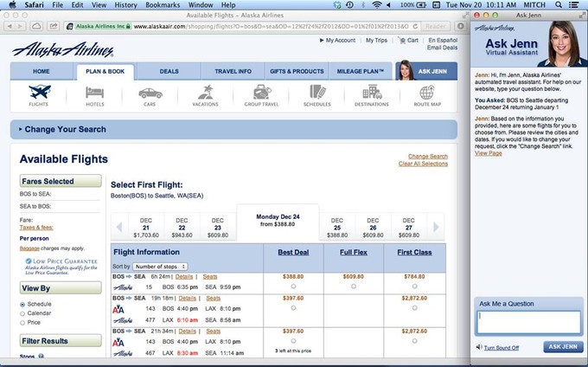
Task: Sort by the First Class column header
Action: 414,253
